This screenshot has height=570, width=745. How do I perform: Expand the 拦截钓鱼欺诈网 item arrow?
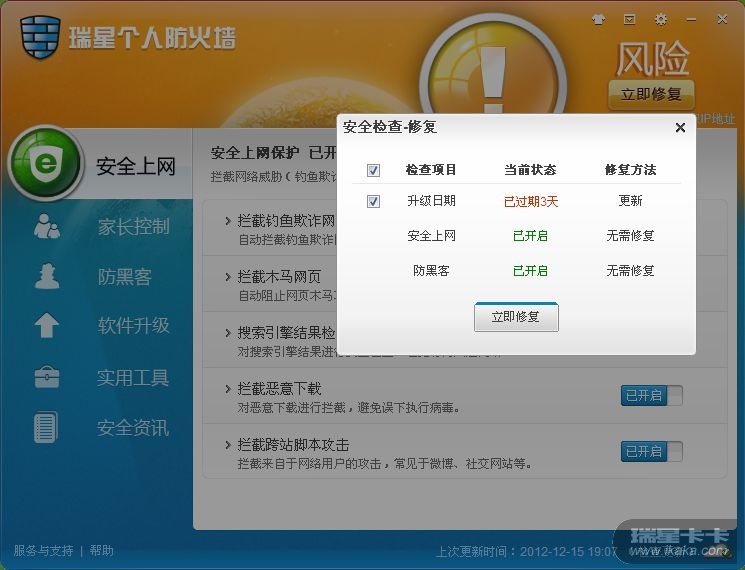228,221
